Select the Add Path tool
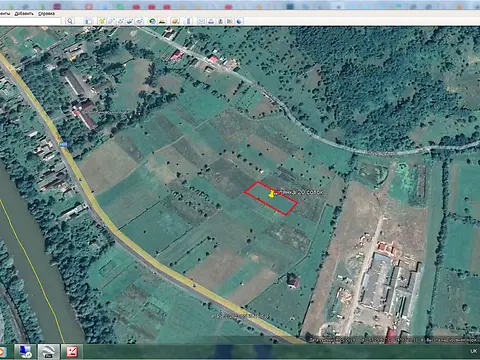 121,21
